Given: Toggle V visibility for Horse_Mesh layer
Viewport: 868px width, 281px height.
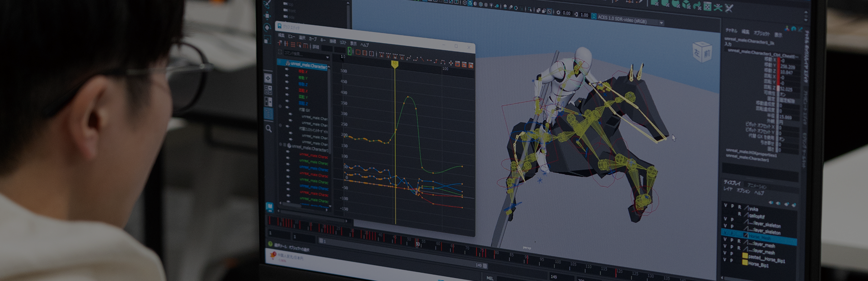Looking at the screenshot, I should (725, 232).
